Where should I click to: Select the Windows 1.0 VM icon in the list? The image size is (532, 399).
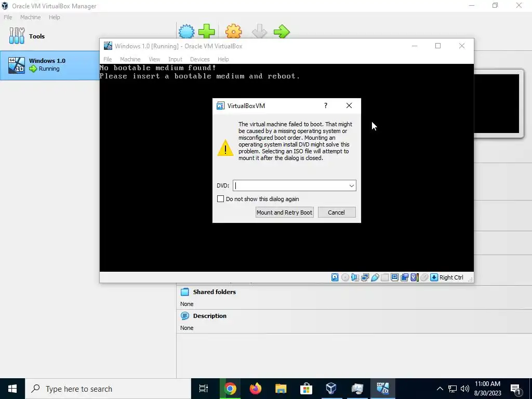[17, 65]
